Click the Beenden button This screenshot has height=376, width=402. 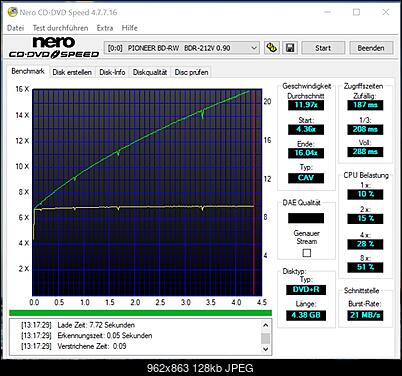[371, 48]
